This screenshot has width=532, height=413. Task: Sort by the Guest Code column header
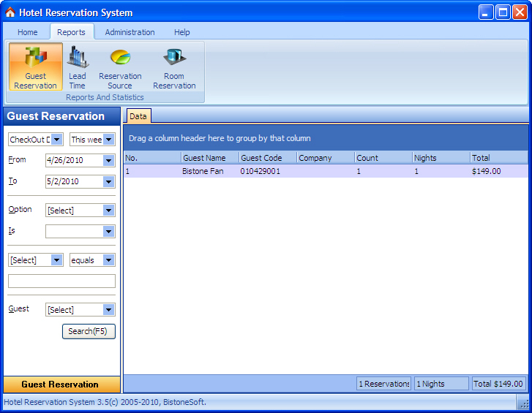[x=268, y=158]
